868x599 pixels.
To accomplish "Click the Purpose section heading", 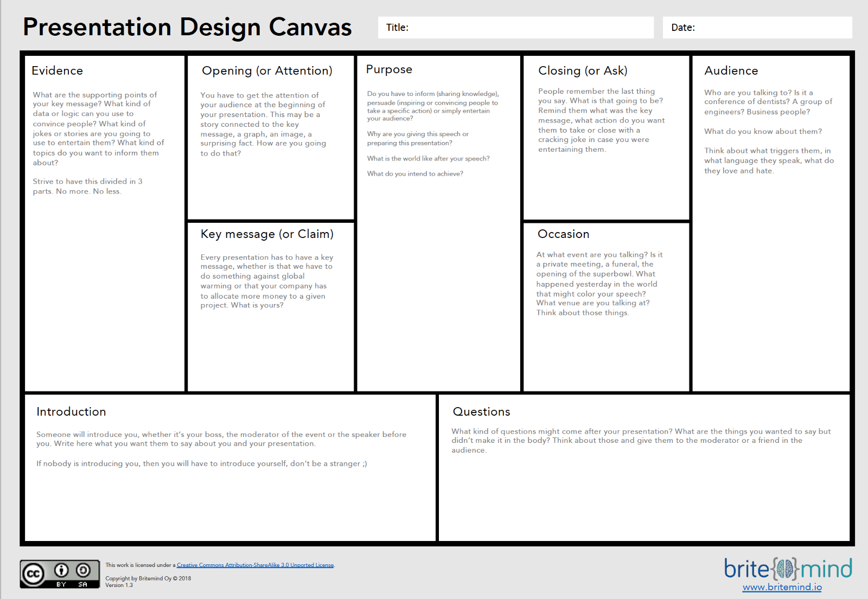I will (389, 69).
